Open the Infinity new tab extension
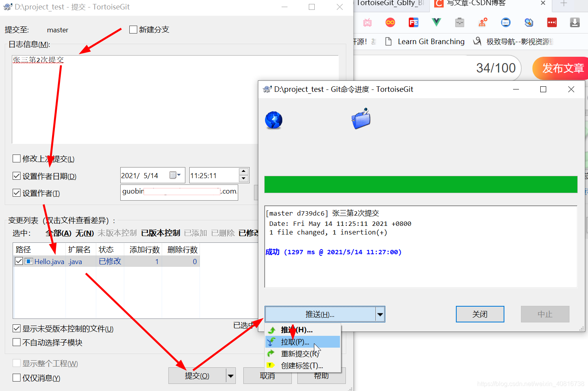The height and width of the screenshot is (391, 588). pos(390,22)
